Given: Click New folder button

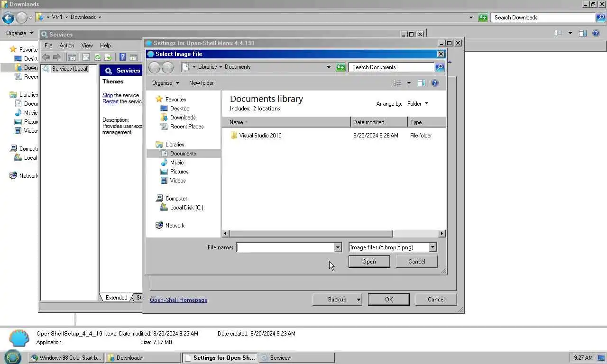Looking at the screenshot, I should coord(201,83).
